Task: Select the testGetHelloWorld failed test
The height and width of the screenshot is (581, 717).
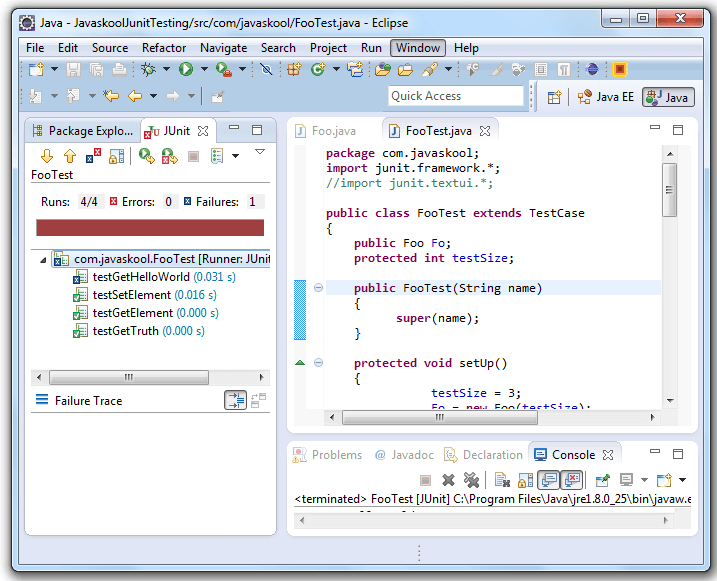Action: pos(140,277)
